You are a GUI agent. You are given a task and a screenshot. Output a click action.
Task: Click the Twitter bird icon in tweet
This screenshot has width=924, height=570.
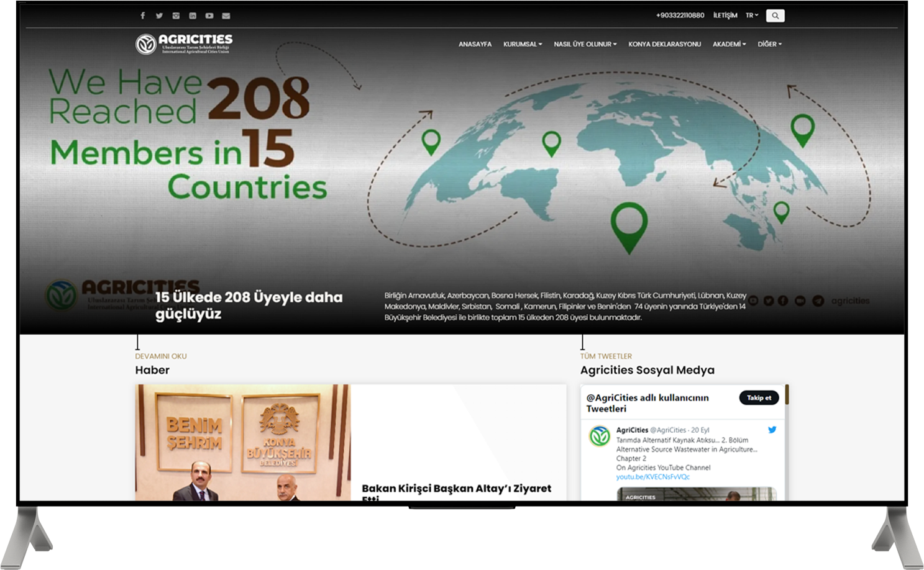772,430
